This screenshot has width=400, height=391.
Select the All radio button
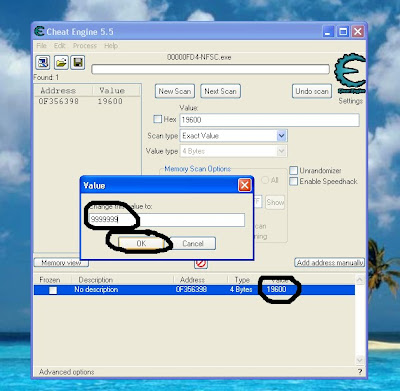coord(265,180)
